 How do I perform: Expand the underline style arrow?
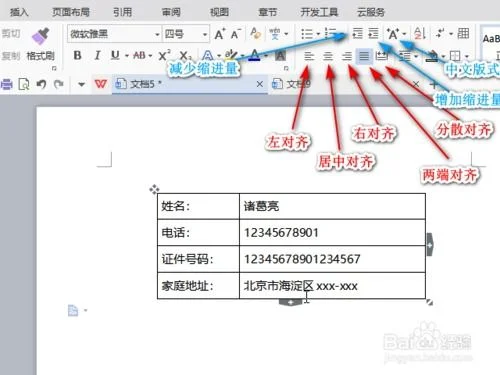(x=127, y=56)
